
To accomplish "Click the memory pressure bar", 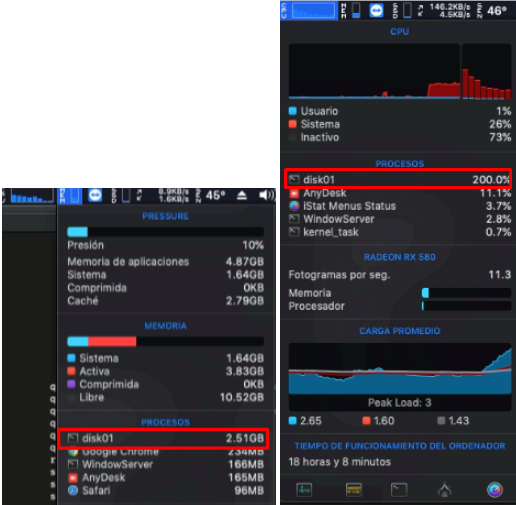I will [x=166, y=232].
